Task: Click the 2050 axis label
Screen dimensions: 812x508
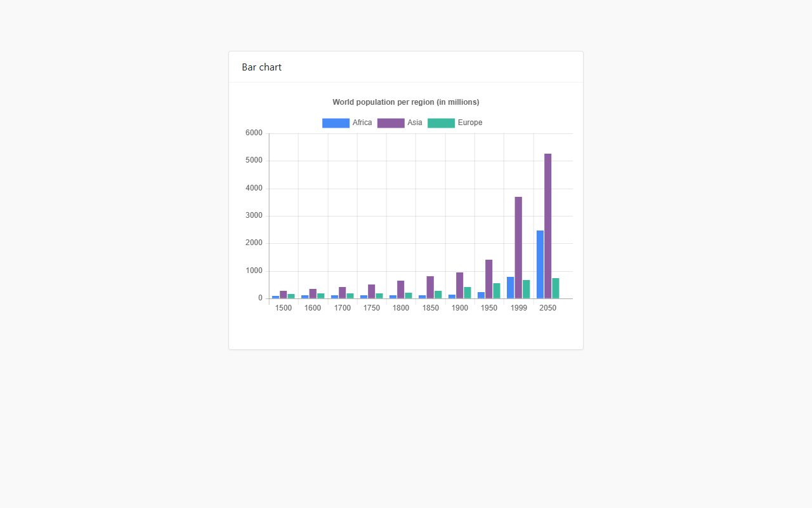Action: click(x=547, y=307)
